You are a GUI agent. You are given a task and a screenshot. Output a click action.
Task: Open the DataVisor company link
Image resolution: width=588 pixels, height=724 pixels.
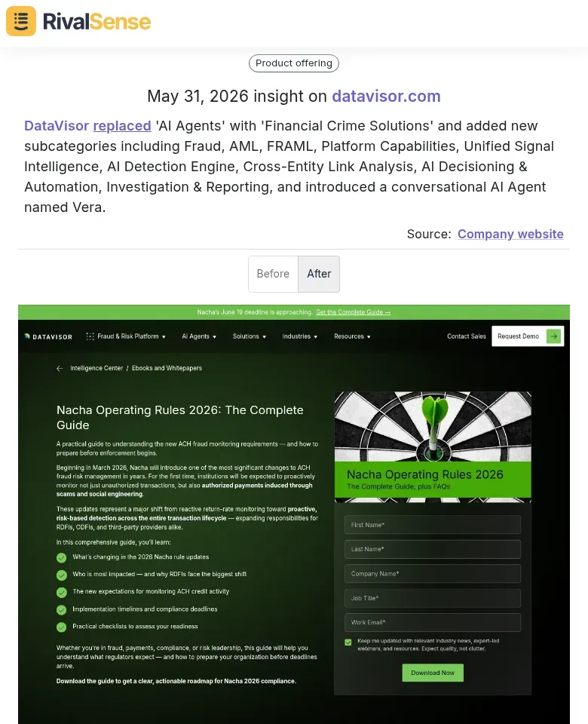pyautogui.click(x=57, y=126)
